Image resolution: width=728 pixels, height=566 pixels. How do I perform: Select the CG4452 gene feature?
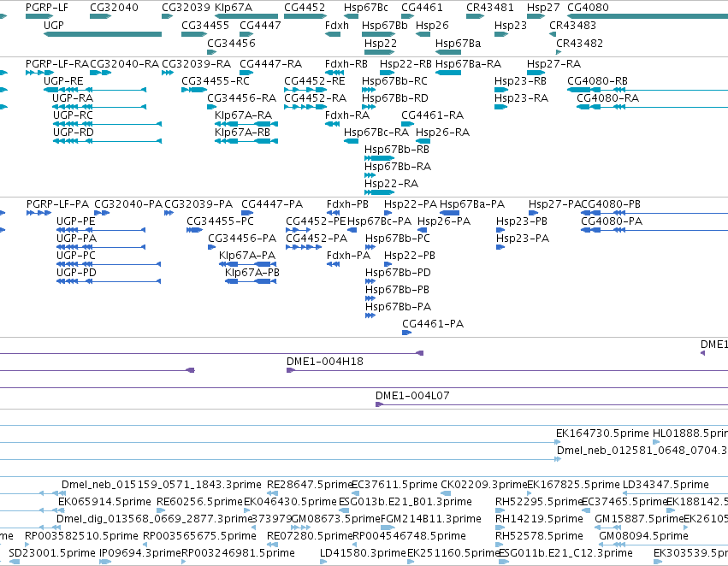[x=305, y=17]
